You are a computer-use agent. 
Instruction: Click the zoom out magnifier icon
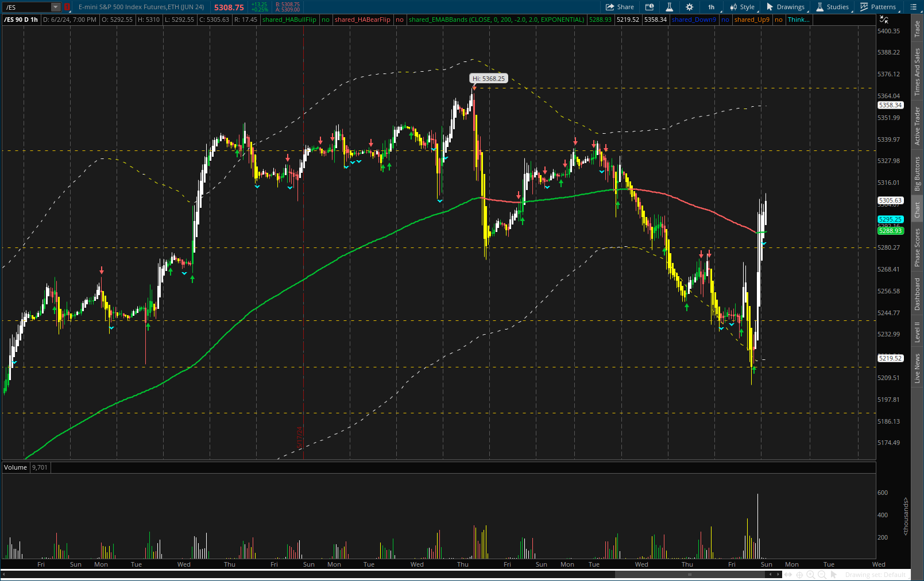[x=822, y=574]
